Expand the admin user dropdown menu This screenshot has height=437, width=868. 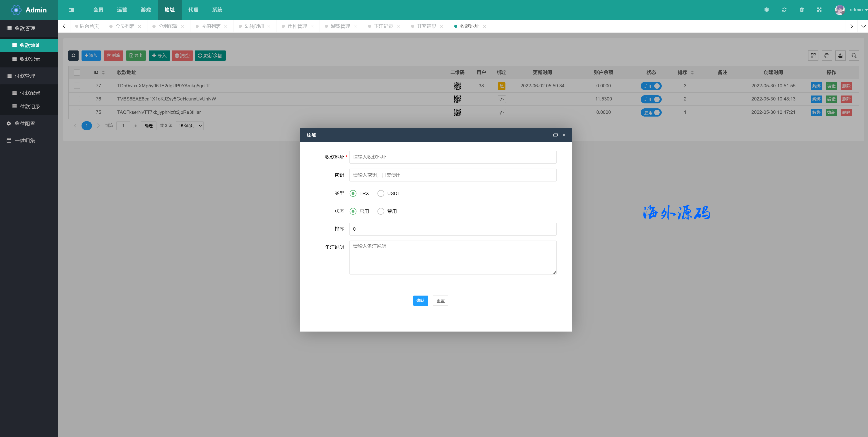pyautogui.click(x=858, y=10)
